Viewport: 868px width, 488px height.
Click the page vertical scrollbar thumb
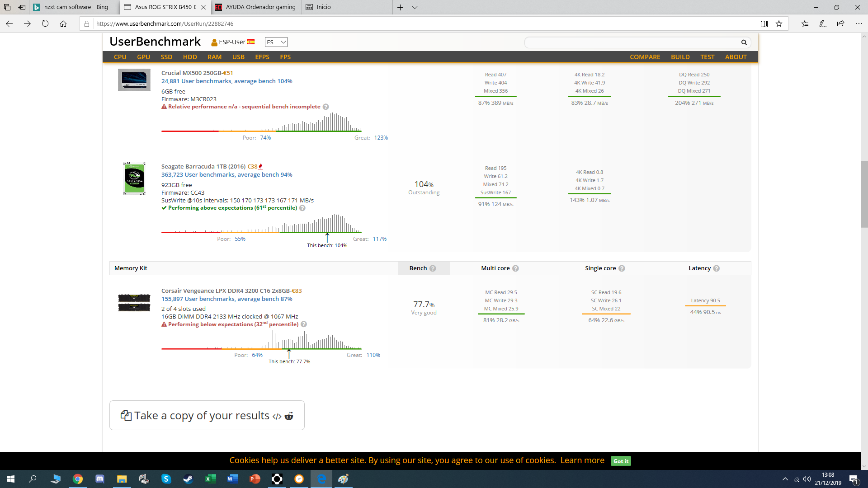pyautogui.click(x=864, y=194)
